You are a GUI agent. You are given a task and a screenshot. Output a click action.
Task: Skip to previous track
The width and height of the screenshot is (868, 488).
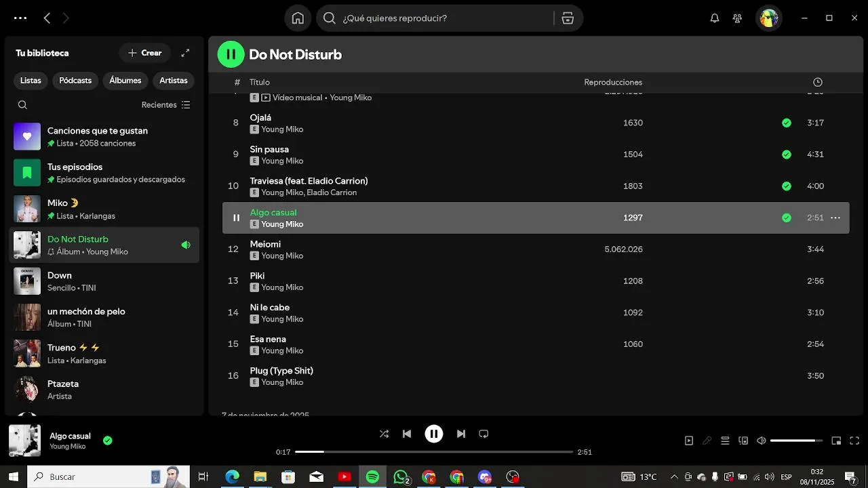click(x=407, y=434)
